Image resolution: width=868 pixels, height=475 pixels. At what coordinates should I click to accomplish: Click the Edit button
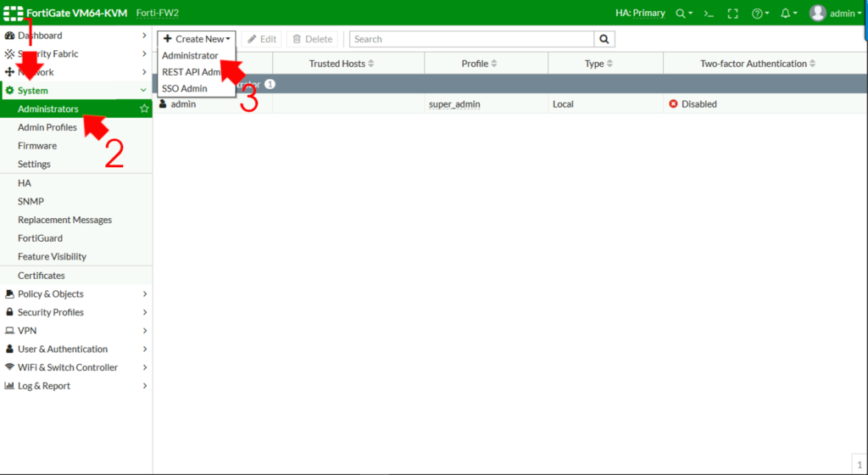(262, 39)
